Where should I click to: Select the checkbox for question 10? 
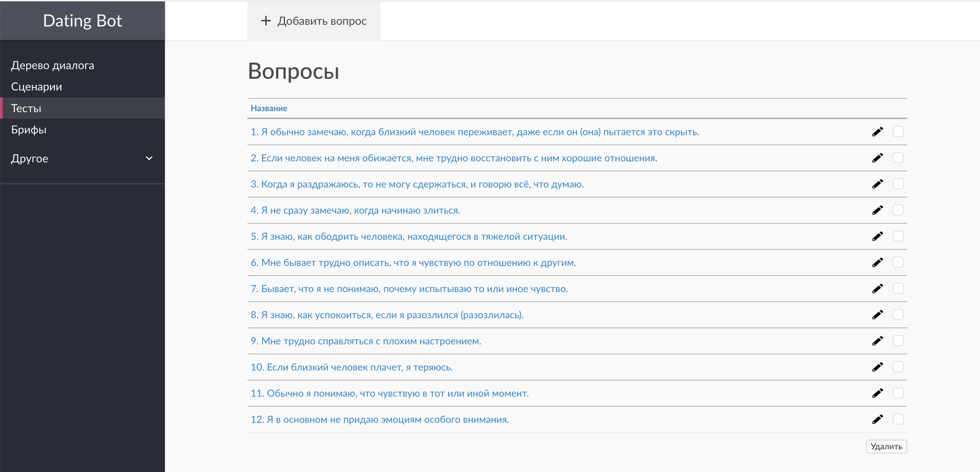click(898, 367)
